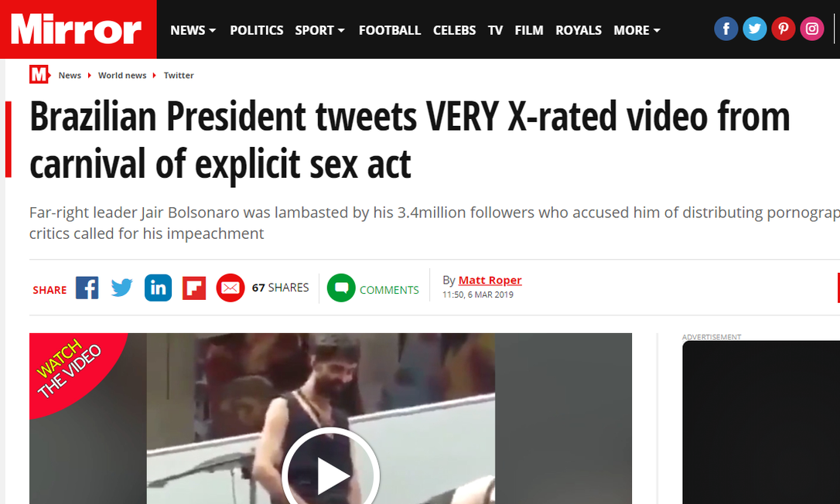Share article on Twitter
This screenshot has height=504, width=840.
(122, 288)
